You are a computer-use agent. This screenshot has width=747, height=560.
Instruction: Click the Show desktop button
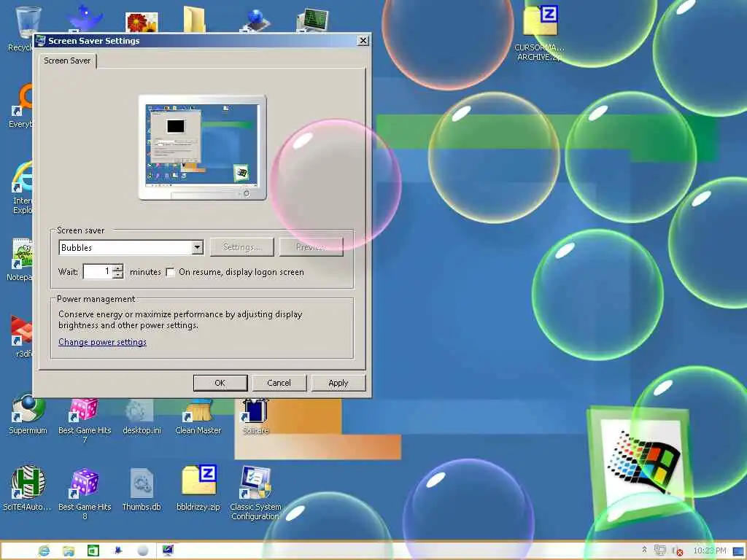tap(738, 551)
